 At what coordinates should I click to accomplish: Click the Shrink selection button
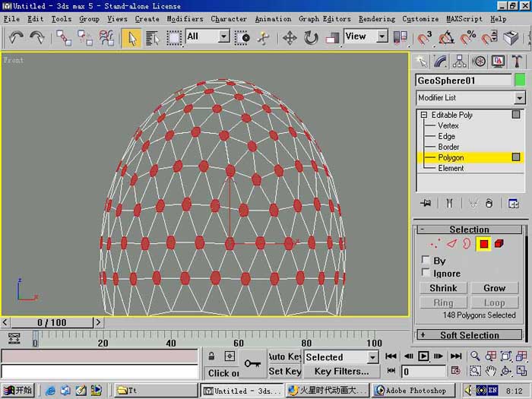tap(443, 288)
